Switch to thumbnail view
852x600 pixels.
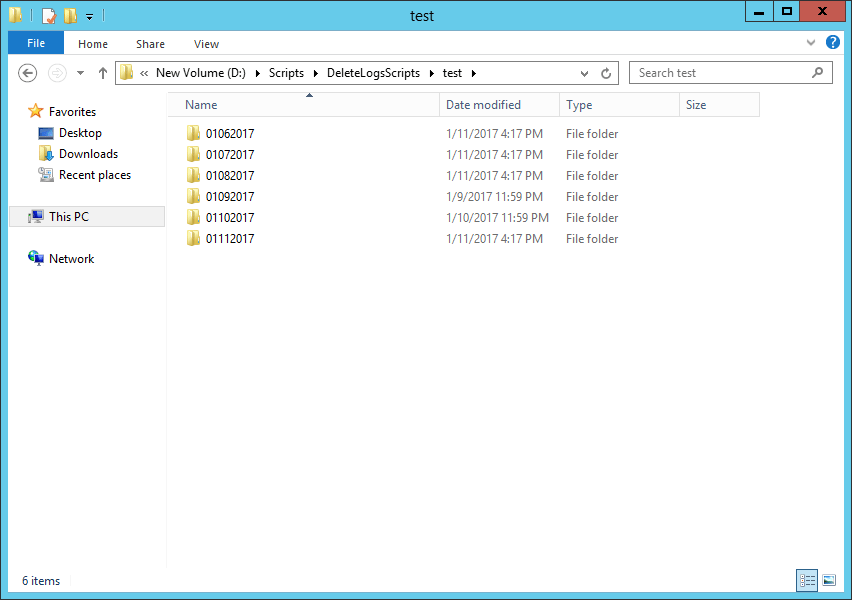(x=830, y=580)
